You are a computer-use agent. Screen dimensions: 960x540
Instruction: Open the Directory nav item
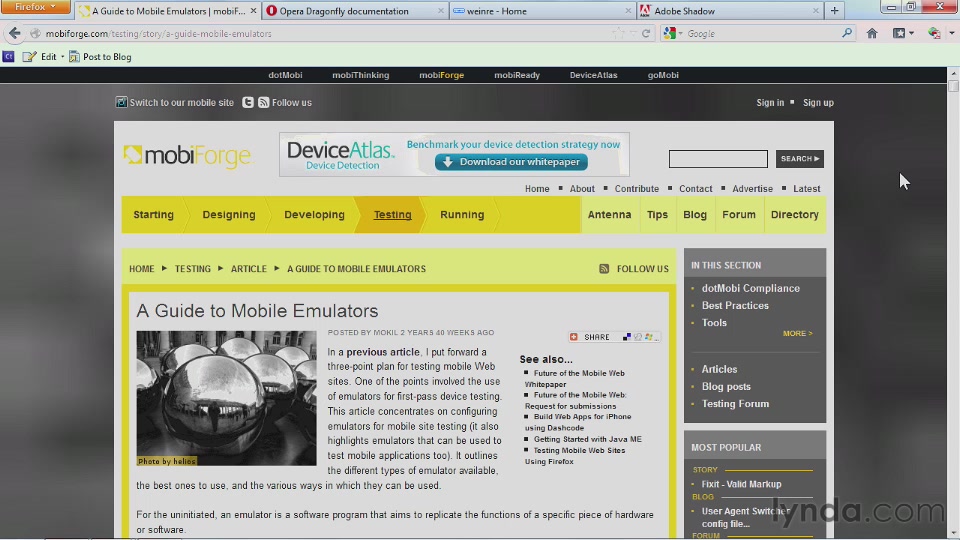tap(795, 215)
